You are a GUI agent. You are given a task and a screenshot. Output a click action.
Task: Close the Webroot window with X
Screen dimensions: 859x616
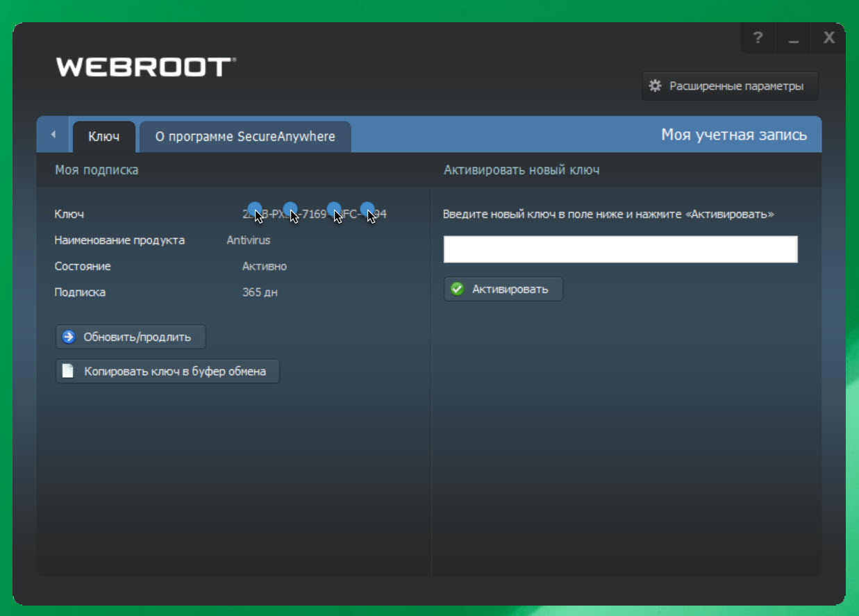pyautogui.click(x=828, y=38)
